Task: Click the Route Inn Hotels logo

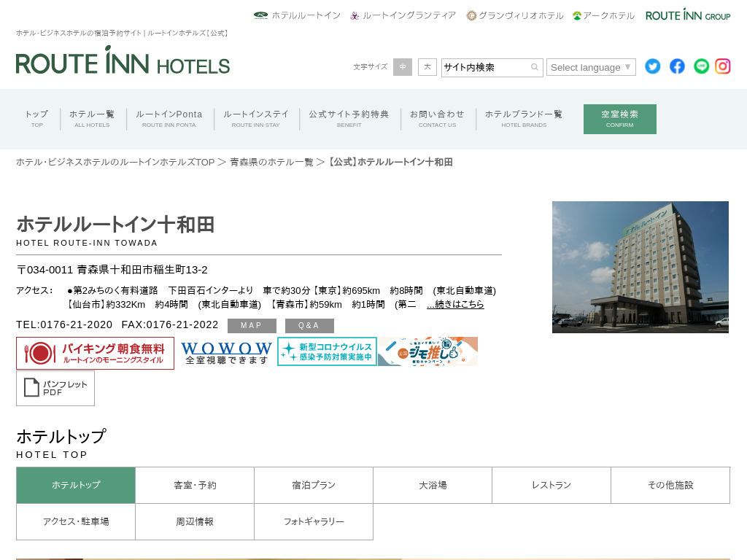Action: (x=123, y=60)
